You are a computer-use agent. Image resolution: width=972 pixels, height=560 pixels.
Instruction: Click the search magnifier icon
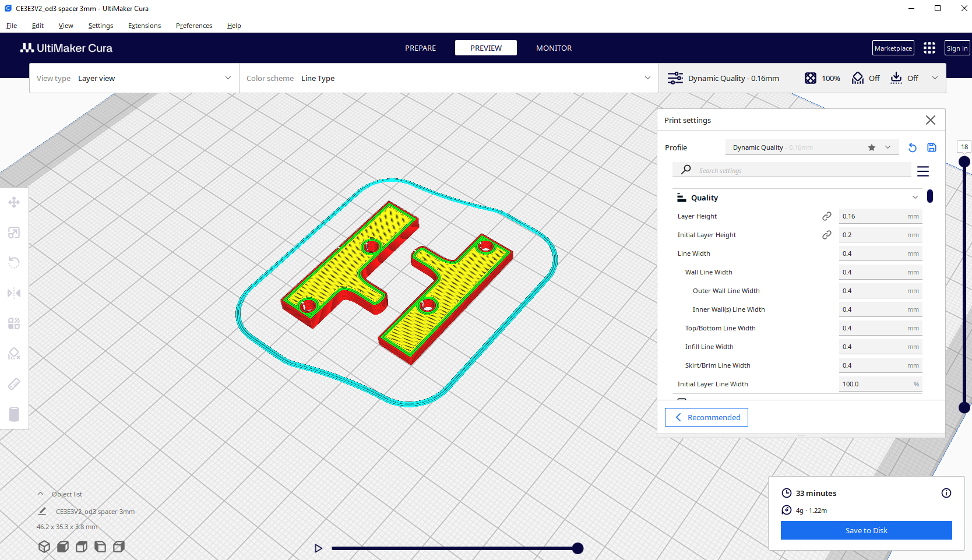(686, 170)
